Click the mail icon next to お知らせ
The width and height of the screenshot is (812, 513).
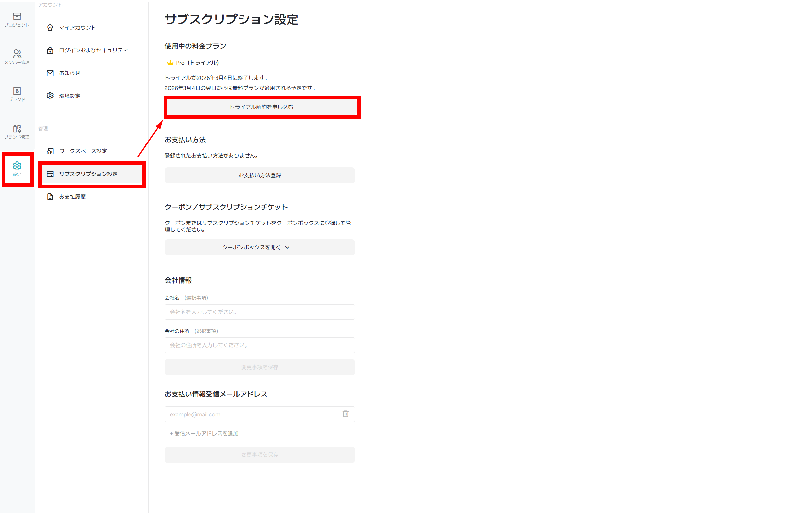[50, 73]
